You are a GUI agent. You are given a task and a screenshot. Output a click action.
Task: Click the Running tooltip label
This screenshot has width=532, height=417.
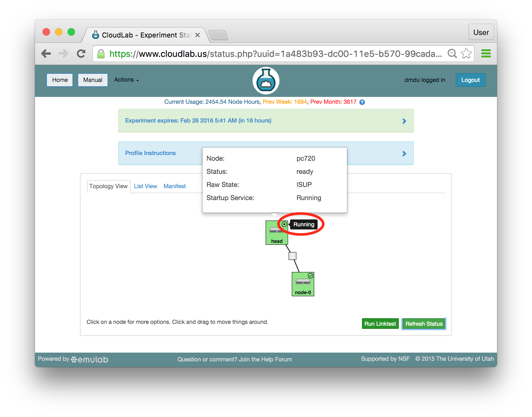click(x=304, y=224)
